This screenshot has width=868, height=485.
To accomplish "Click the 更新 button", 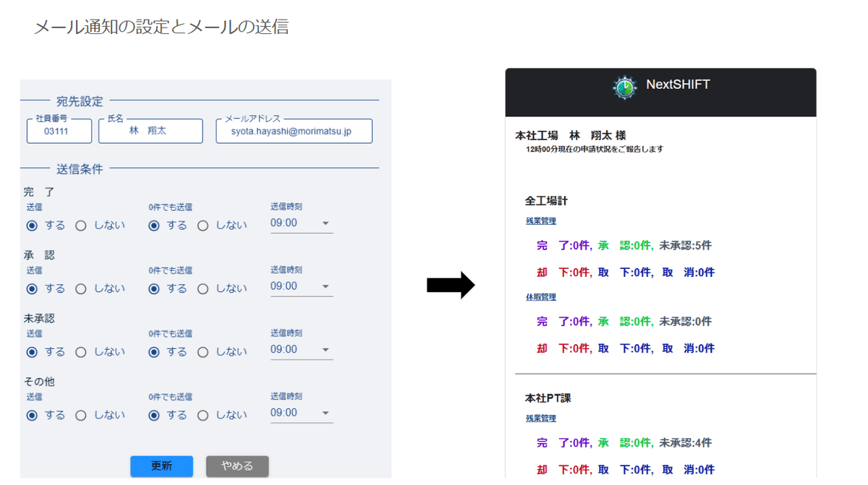I will (161, 466).
